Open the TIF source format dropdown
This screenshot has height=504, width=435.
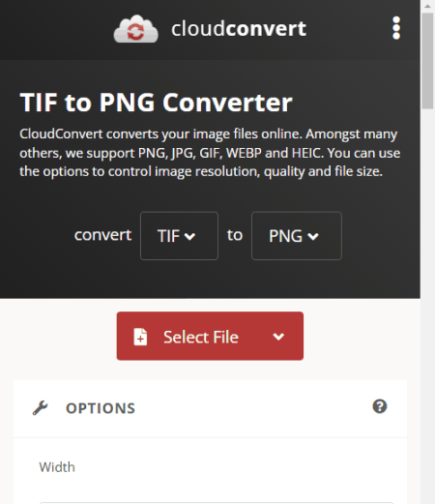point(179,236)
